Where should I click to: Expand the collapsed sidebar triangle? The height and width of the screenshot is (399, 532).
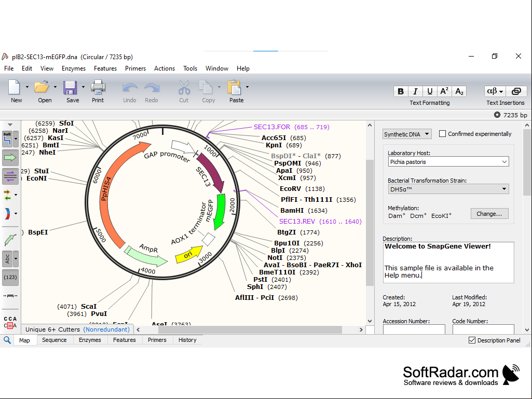[10, 125]
